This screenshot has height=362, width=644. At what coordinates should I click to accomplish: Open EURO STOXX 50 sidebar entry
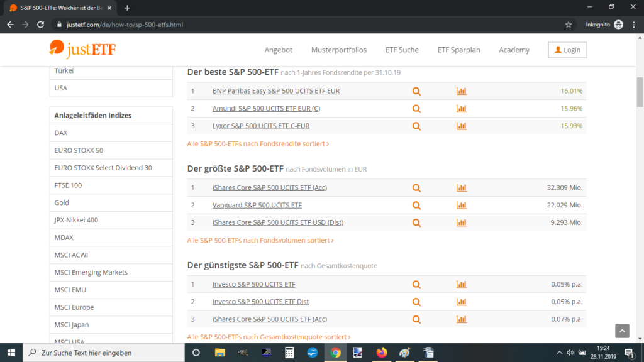[x=111, y=150]
